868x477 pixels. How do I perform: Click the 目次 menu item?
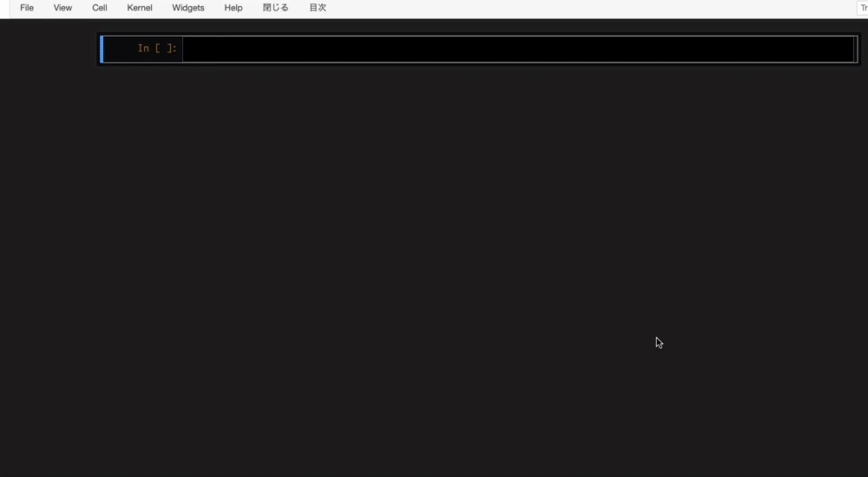point(318,8)
